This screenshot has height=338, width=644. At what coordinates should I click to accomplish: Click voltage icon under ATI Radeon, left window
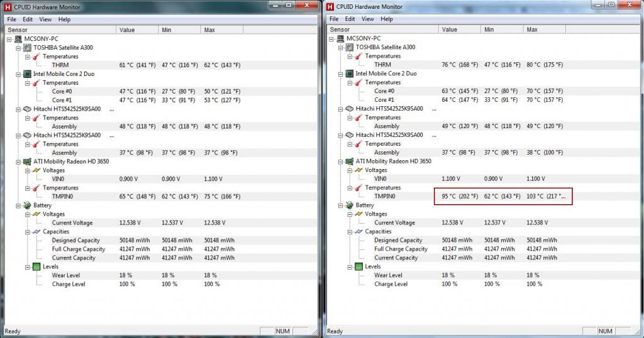pos(36,170)
